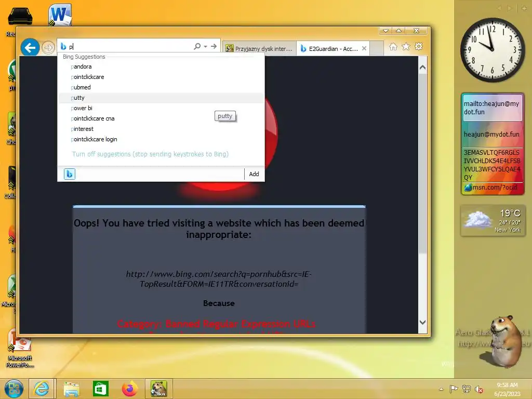Click heajun@mydot.fun entry in gadget

pyautogui.click(x=491, y=135)
